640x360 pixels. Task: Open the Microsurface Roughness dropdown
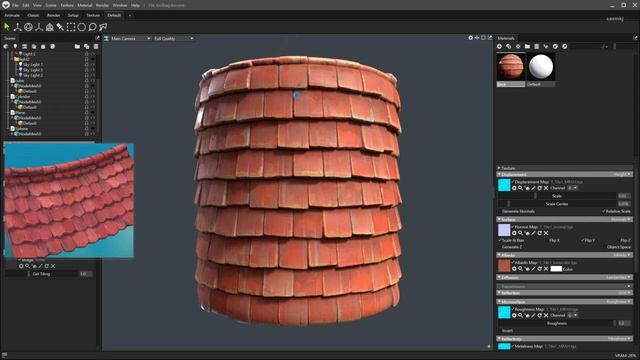619,302
